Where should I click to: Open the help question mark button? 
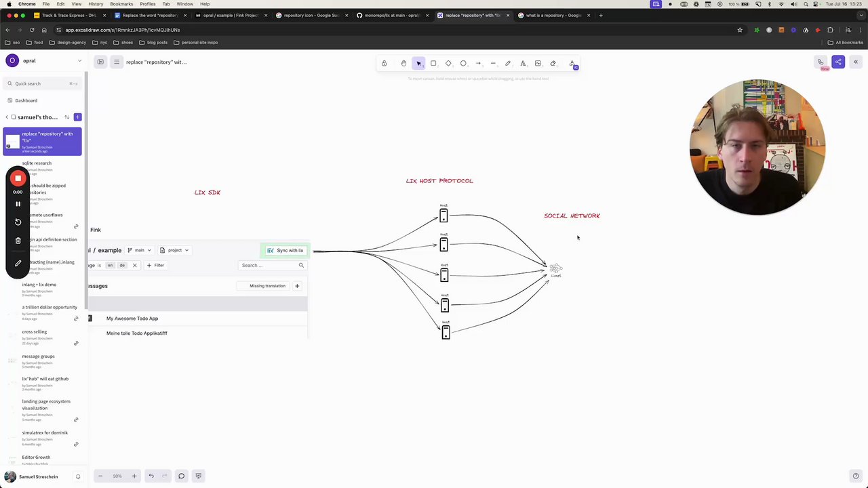[x=856, y=476]
